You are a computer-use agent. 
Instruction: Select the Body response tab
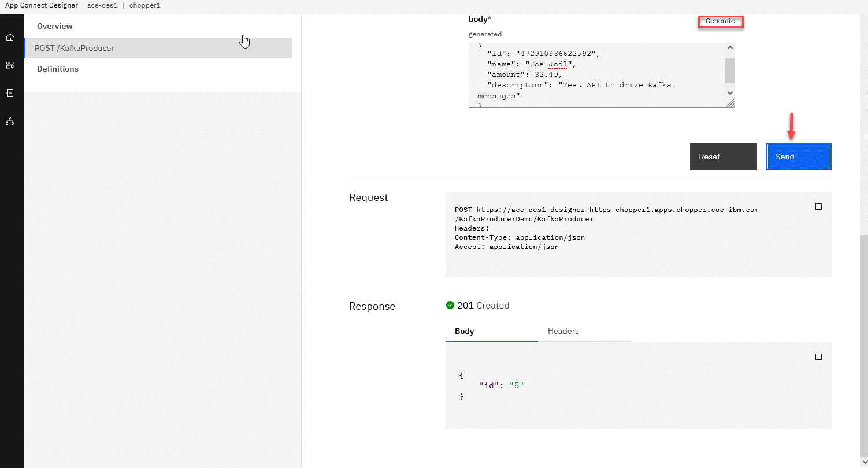[x=464, y=331]
